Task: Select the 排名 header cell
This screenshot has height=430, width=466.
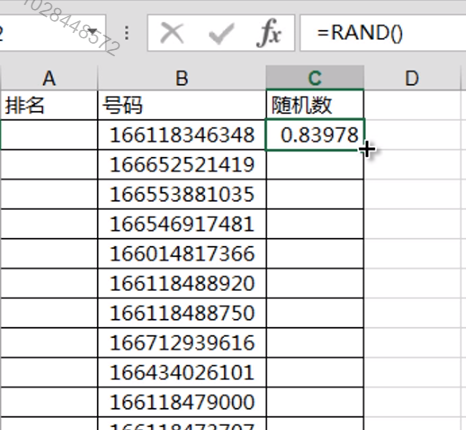Action: coord(49,105)
